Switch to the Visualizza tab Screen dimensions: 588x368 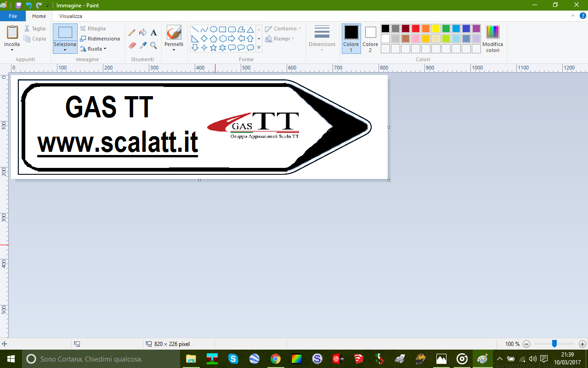point(71,16)
